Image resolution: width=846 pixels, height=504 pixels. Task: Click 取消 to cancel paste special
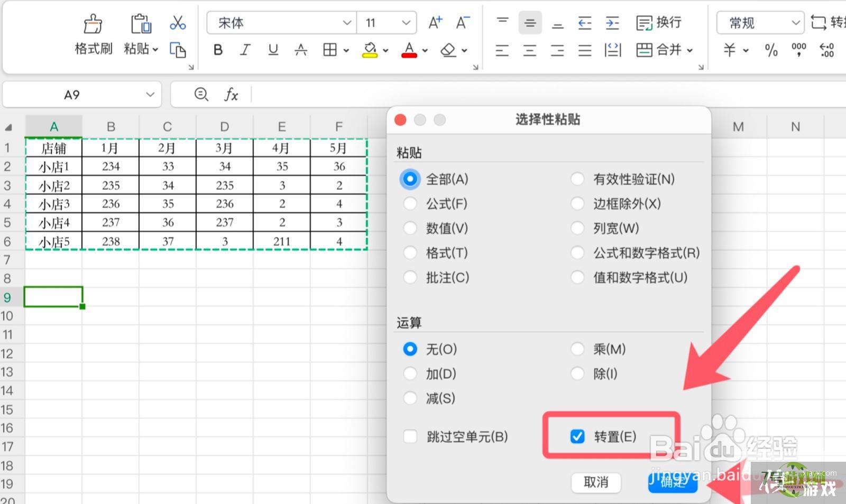pyautogui.click(x=596, y=482)
